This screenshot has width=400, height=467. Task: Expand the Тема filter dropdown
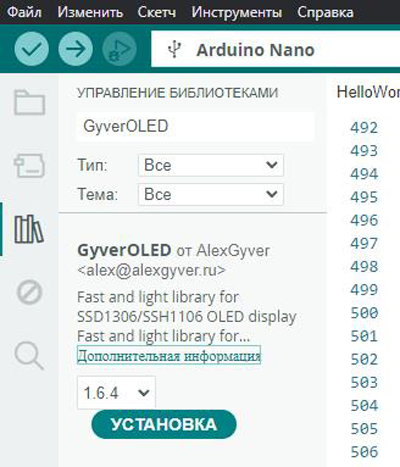tap(211, 194)
